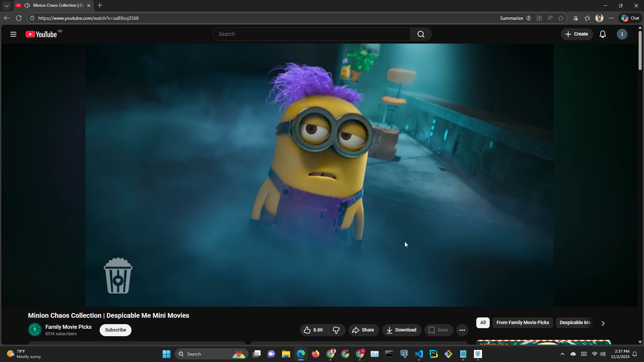
Task: Click the Download button
Action: 401,330
